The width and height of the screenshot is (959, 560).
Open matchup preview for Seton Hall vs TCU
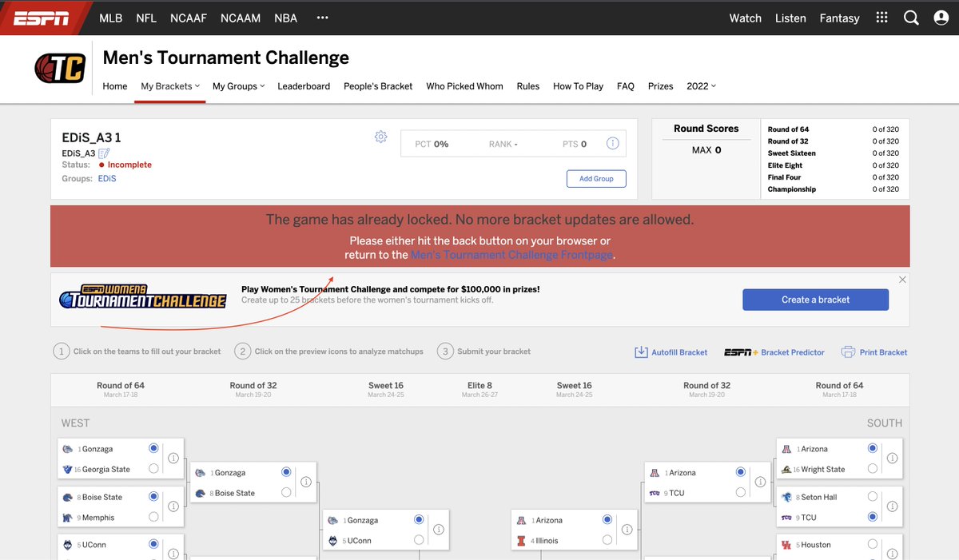[892, 507]
